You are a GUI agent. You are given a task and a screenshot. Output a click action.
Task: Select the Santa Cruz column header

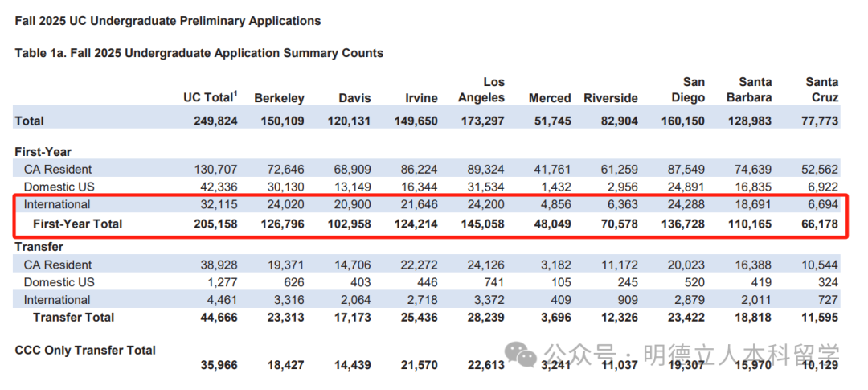(822, 90)
